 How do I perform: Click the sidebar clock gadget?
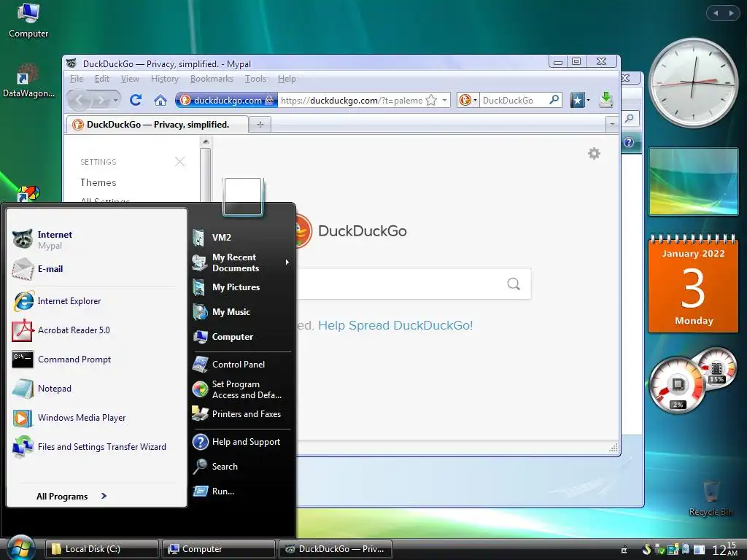click(693, 82)
